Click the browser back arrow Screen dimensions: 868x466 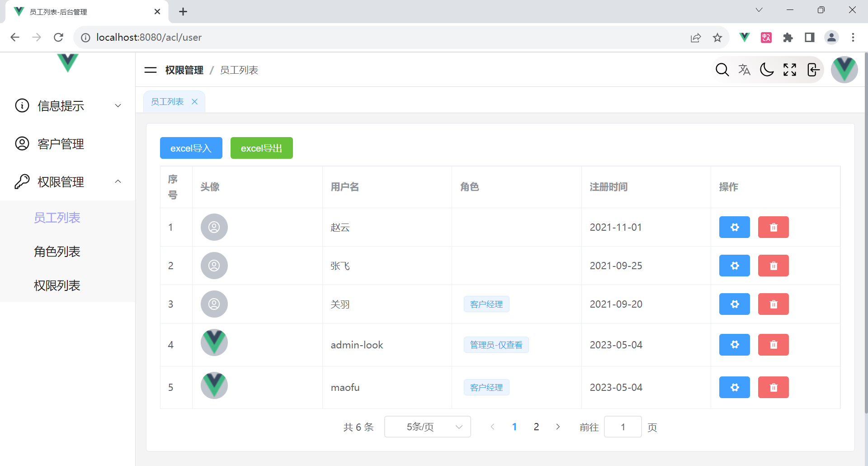point(15,37)
